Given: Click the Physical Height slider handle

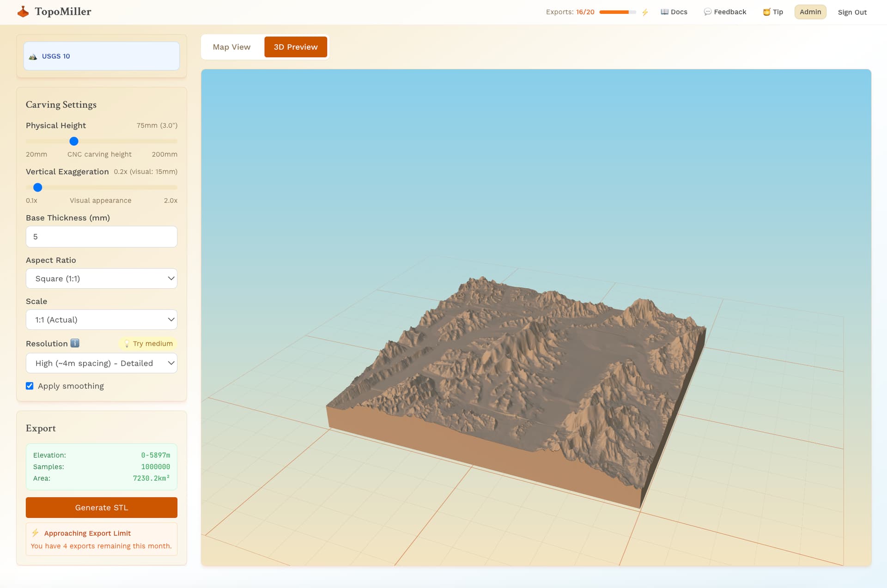Looking at the screenshot, I should pos(74,141).
